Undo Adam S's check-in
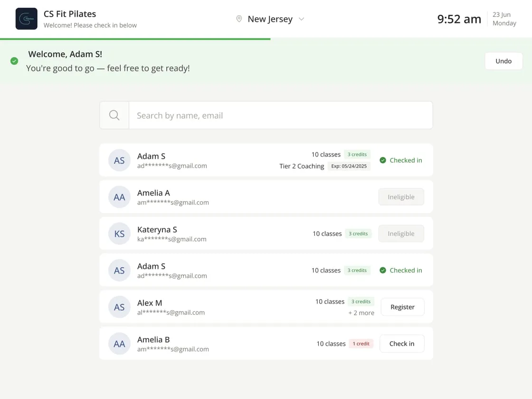This screenshot has width=532, height=399. (x=503, y=61)
